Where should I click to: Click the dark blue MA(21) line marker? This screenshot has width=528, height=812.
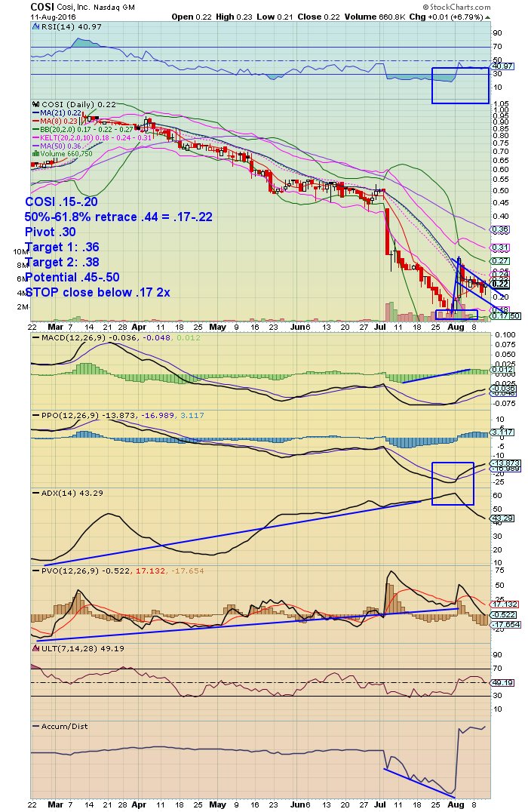pyautogui.click(x=35, y=113)
